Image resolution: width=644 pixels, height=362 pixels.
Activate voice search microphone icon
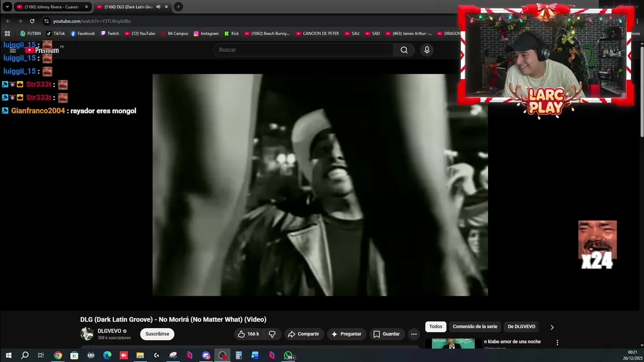427,50
